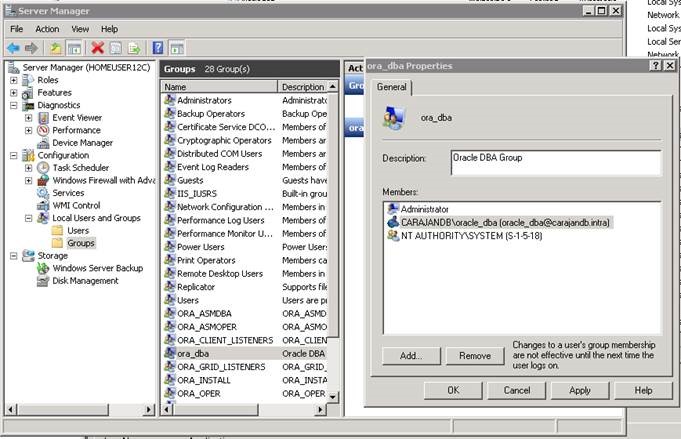Select the Event Viewer tree icon

point(43,118)
